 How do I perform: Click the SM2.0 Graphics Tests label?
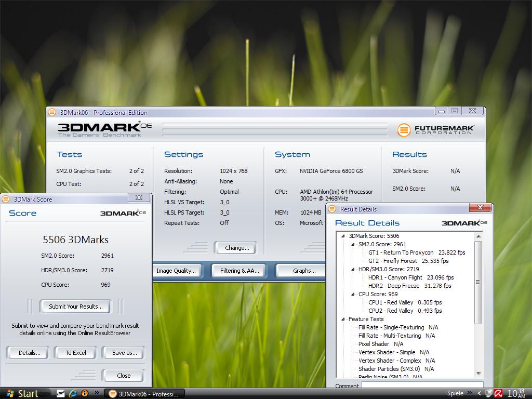(84, 171)
